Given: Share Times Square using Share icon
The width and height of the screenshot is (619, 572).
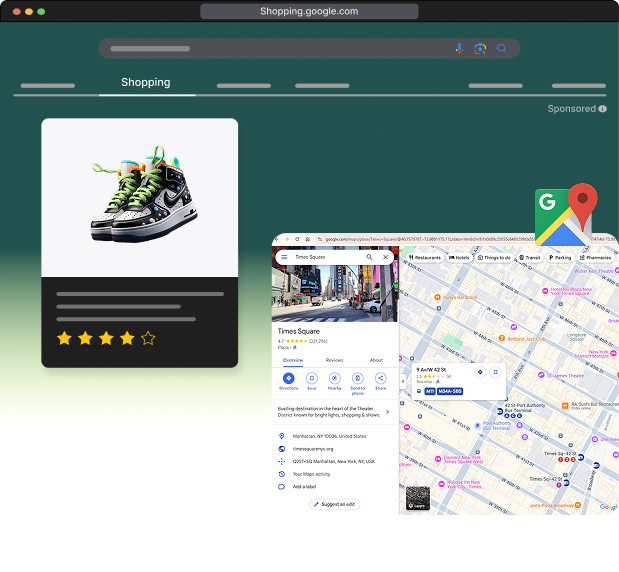Looking at the screenshot, I should 381,378.
